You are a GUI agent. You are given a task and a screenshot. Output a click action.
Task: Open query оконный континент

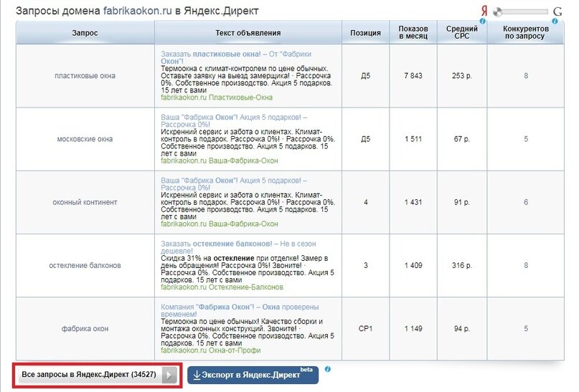pos(85,202)
